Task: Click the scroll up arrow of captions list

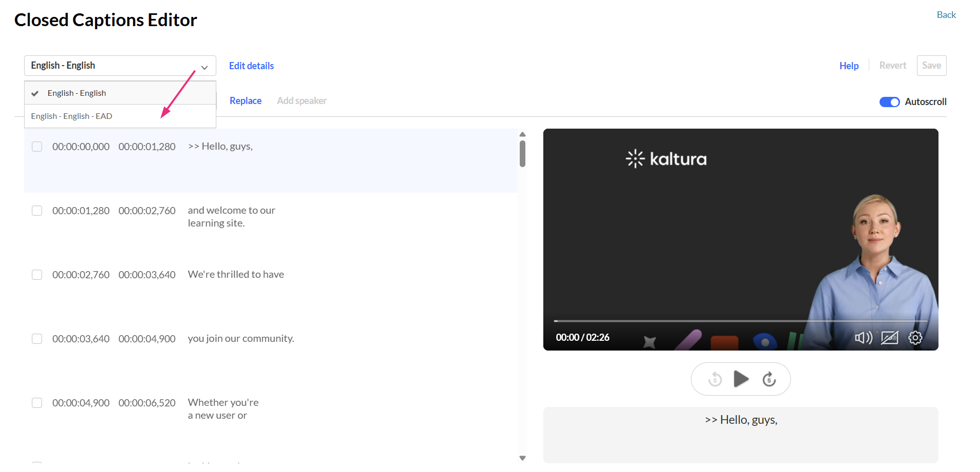Action: point(522,135)
